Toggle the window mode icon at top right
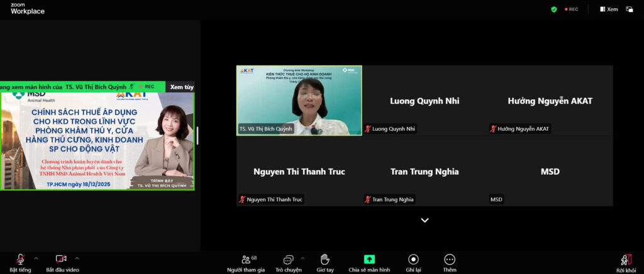 [x=629, y=9]
